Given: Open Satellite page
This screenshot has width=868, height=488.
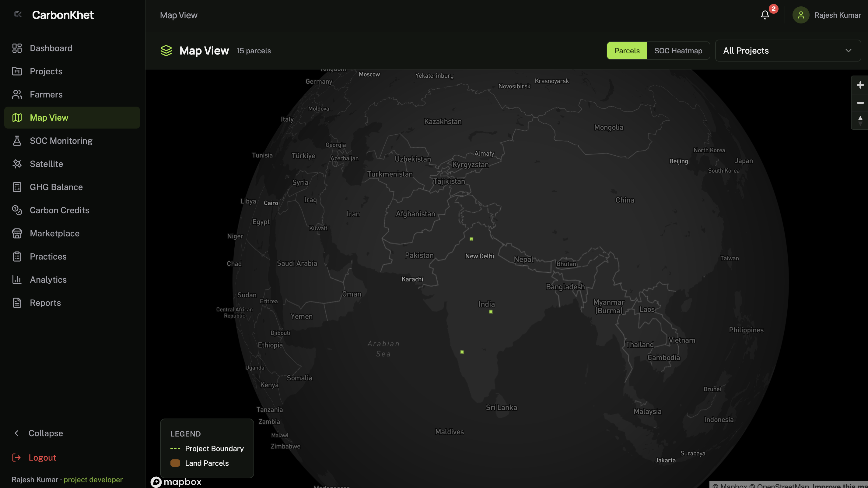Looking at the screenshot, I should coord(72,164).
